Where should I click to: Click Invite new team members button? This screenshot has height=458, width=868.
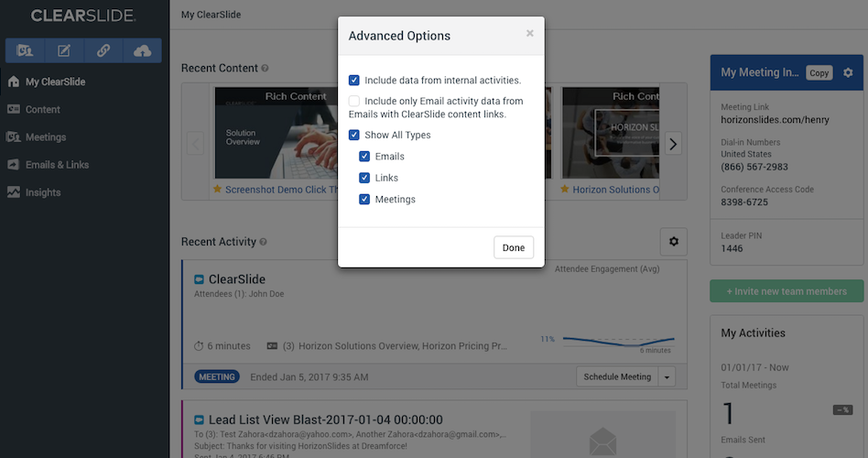(787, 291)
